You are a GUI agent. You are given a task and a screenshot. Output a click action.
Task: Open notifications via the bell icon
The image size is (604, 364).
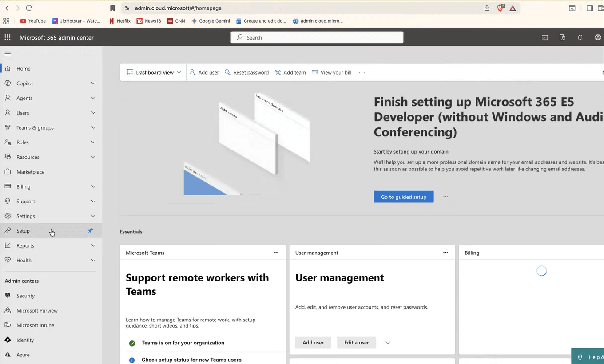point(580,37)
